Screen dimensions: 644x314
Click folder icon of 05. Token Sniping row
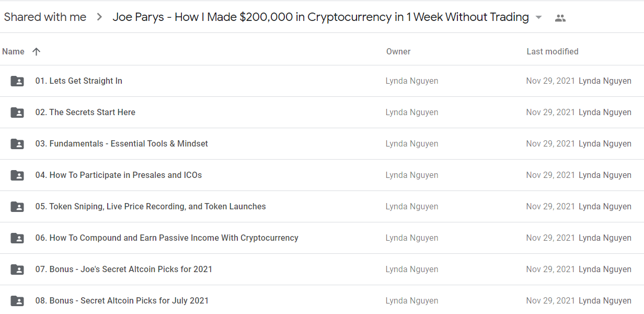[17, 207]
